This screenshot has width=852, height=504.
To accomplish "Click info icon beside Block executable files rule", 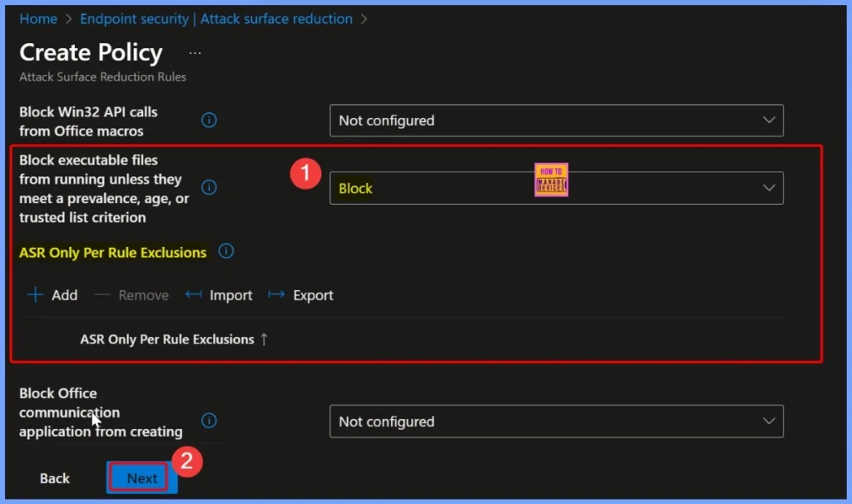I will coord(210,188).
